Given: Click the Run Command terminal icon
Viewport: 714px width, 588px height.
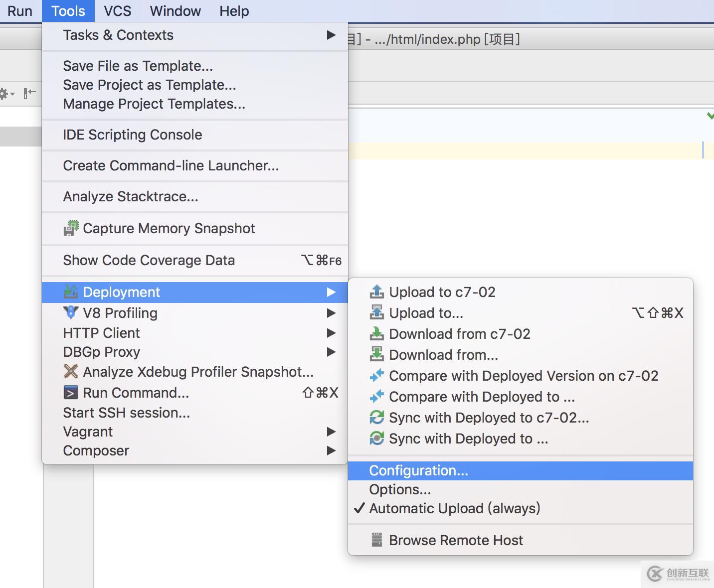Looking at the screenshot, I should coord(71,393).
